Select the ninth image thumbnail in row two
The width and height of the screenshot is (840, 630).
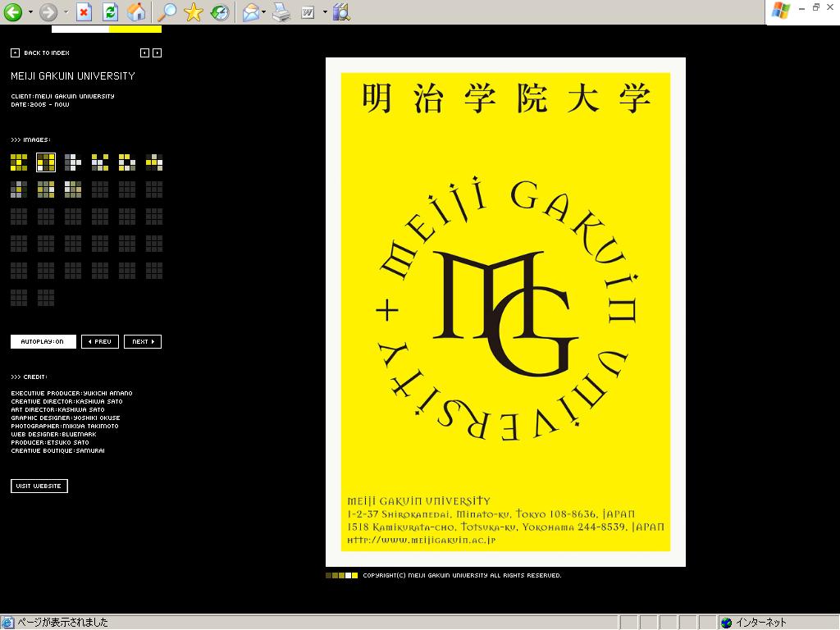pyautogui.click(x=73, y=189)
